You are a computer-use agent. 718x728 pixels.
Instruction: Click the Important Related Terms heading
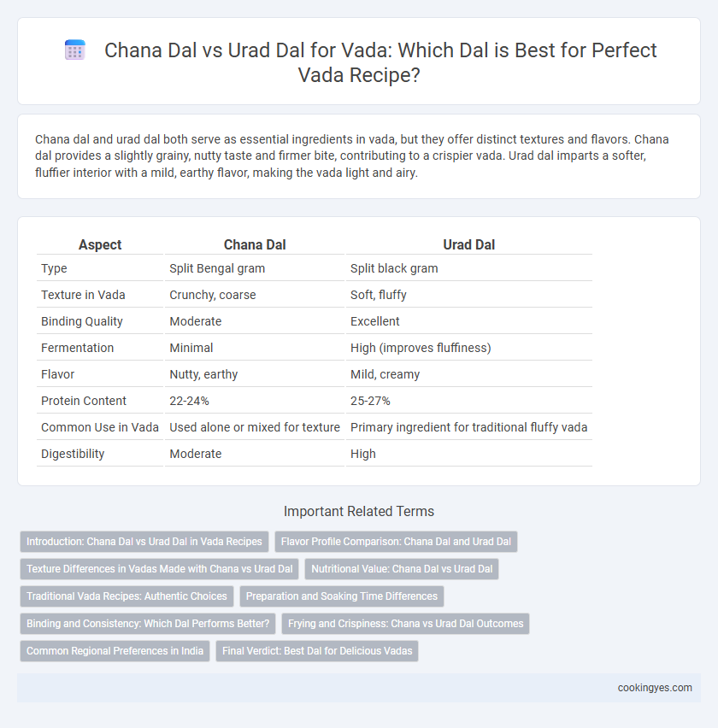pyautogui.click(x=359, y=511)
